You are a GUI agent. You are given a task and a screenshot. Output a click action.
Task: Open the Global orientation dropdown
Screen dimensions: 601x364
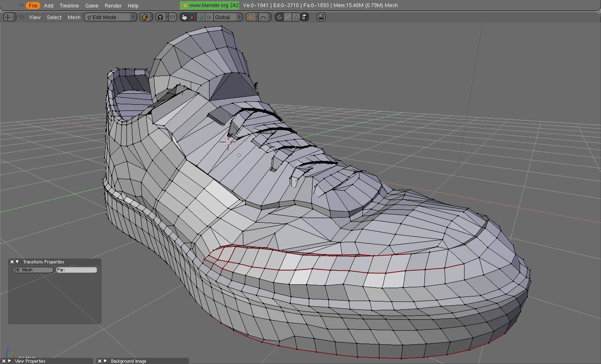228,17
